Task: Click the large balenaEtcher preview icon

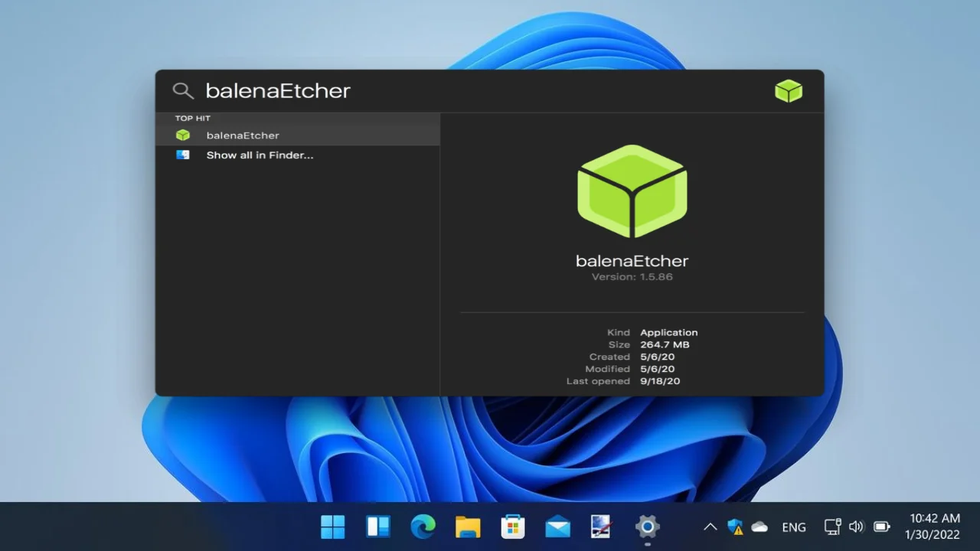Action: tap(632, 191)
